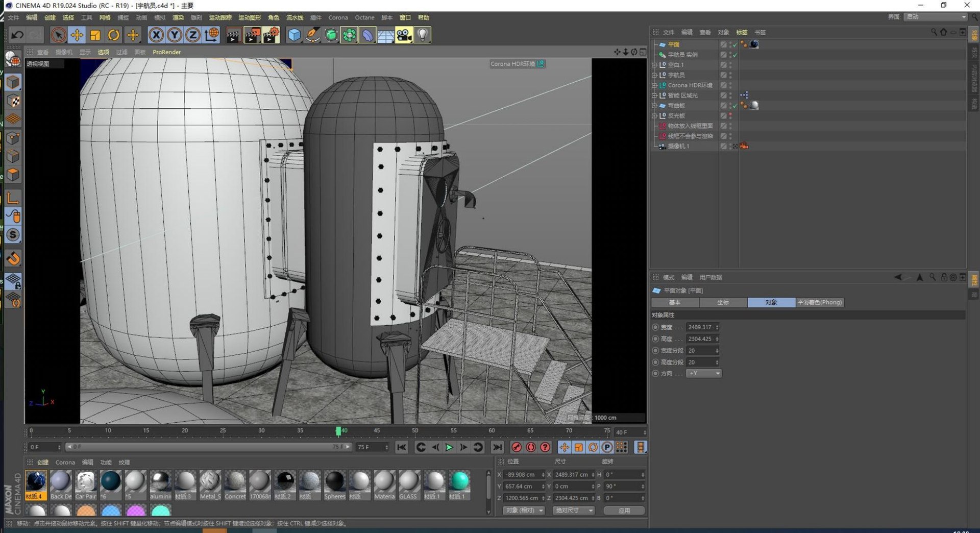Click the 宽度 value input field

703,327
